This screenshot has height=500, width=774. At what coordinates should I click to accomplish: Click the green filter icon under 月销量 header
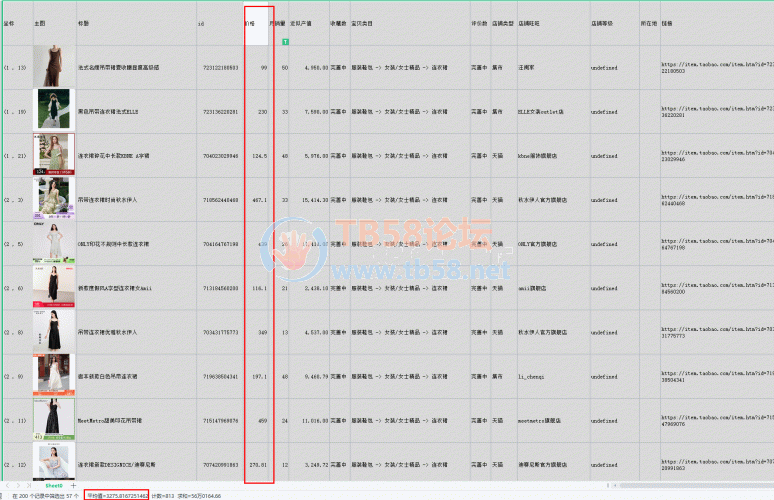(286, 42)
